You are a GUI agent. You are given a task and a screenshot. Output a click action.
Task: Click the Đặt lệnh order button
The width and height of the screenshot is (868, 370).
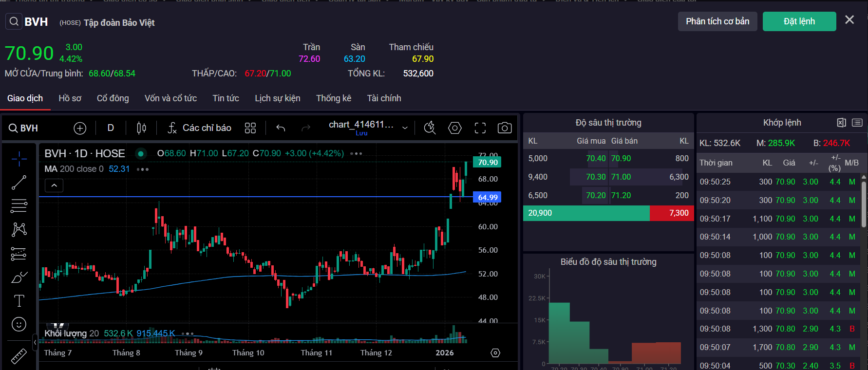coord(799,21)
